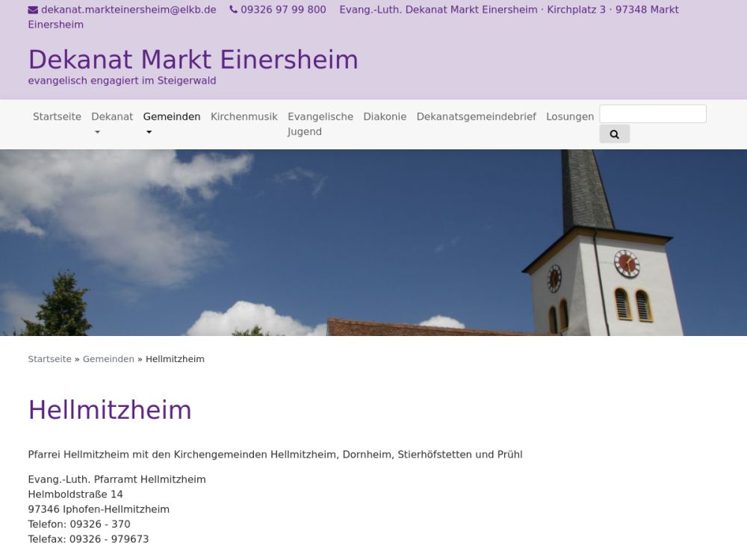747x560 pixels.
Task: Click the Hellmitzheim page heading
Action: (x=110, y=410)
